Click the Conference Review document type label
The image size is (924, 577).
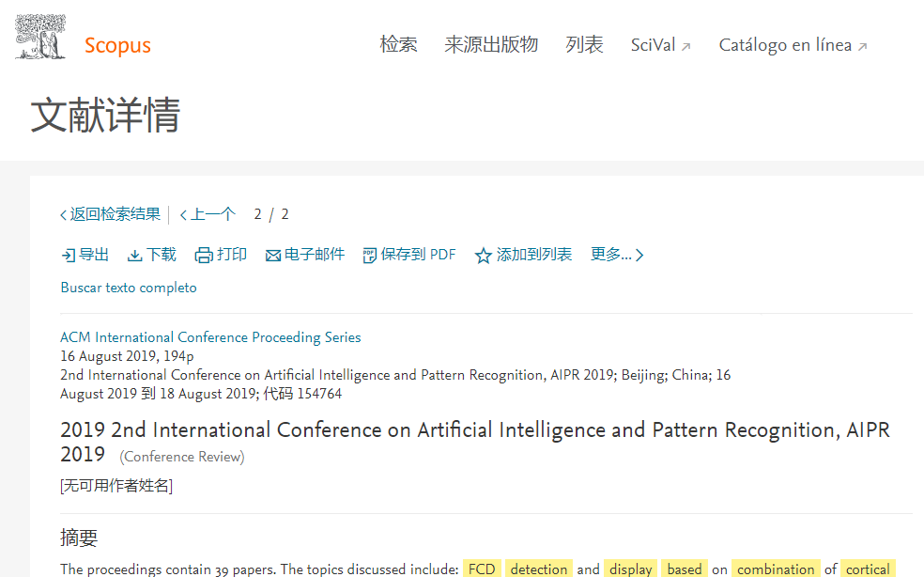(182, 457)
